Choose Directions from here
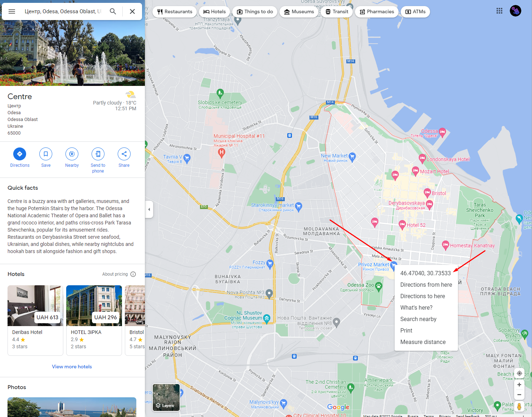 426,285
